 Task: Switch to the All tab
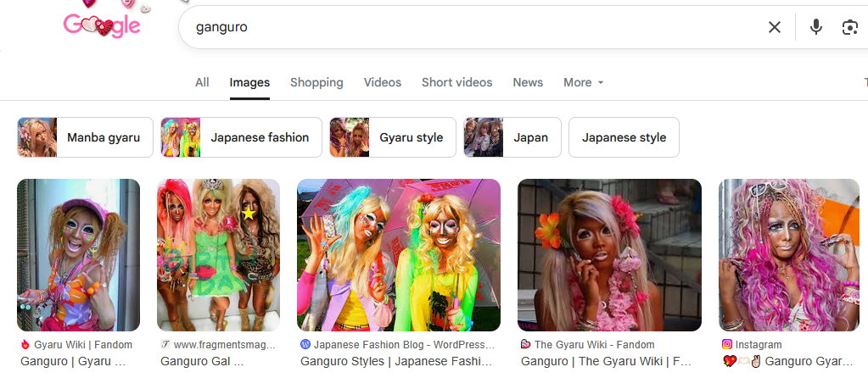202,82
